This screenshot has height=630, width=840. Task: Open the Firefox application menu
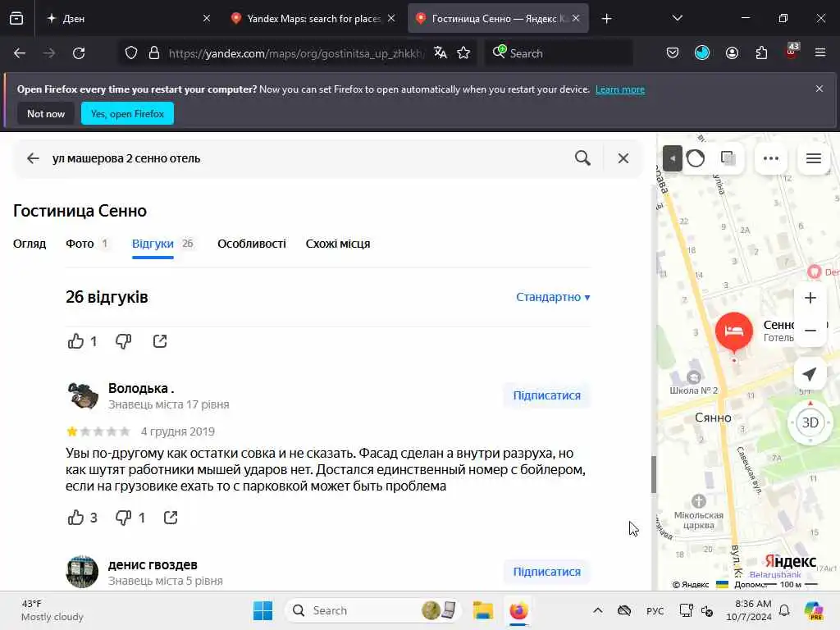coord(820,53)
